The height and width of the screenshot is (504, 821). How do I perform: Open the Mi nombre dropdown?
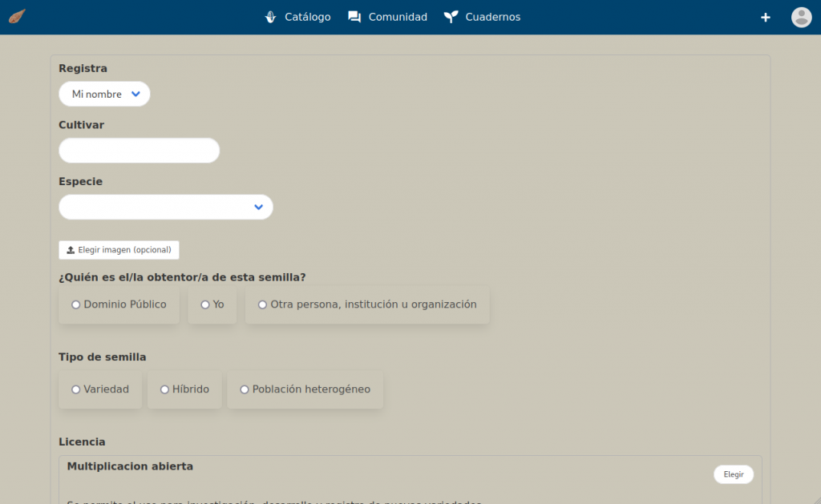(x=104, y=94)
